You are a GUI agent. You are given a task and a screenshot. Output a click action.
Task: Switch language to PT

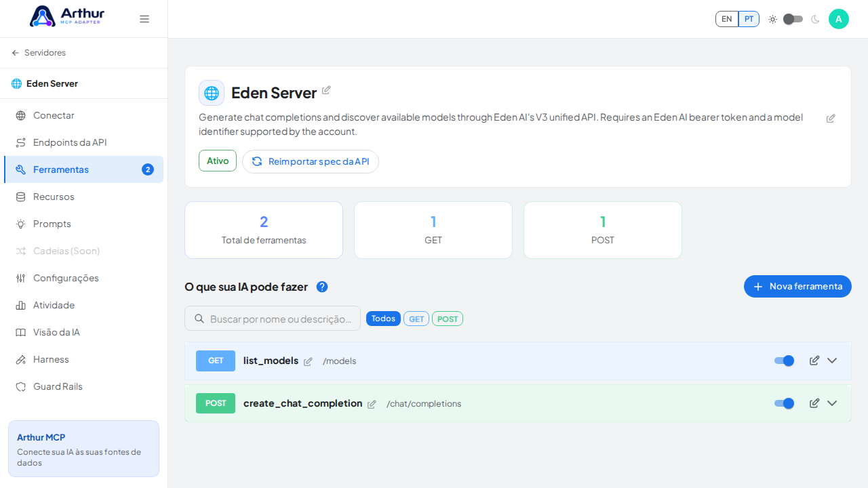pyautogui.click(x=749, y=19)
